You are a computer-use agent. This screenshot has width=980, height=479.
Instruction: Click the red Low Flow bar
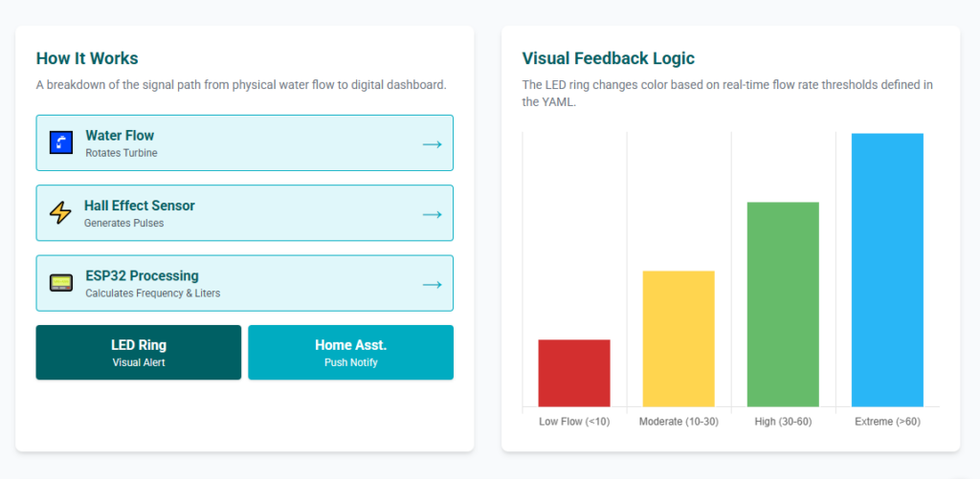click(x=574, y=373)
